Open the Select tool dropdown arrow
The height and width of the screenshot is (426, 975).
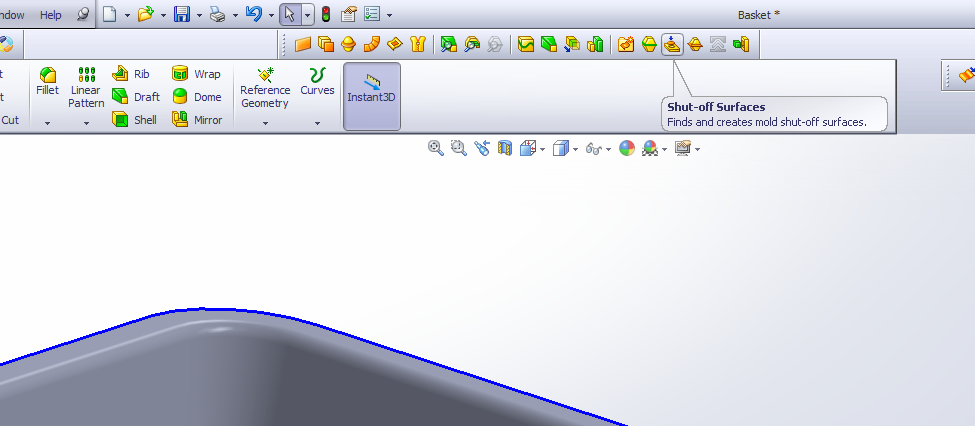(x=308, y=15)
